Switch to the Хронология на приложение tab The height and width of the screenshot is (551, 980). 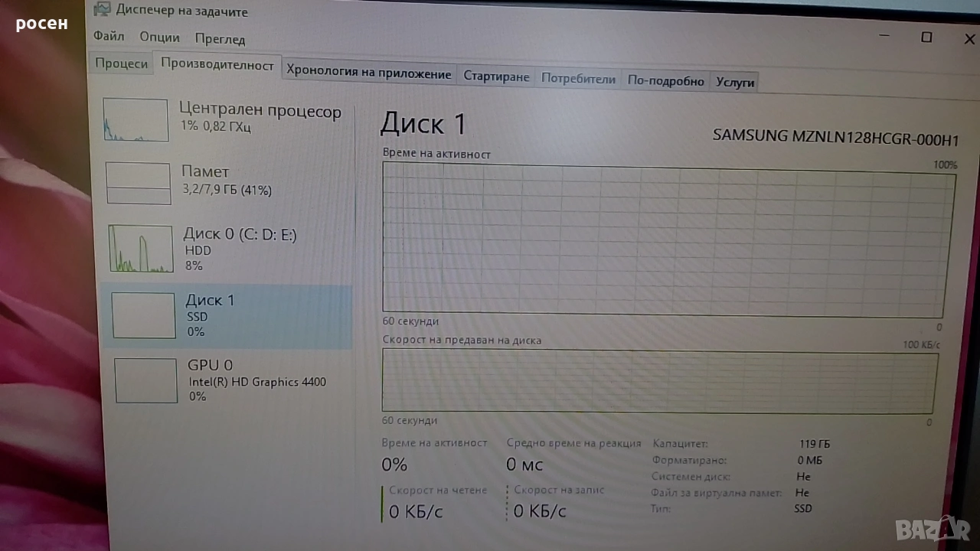click(368, 74)
